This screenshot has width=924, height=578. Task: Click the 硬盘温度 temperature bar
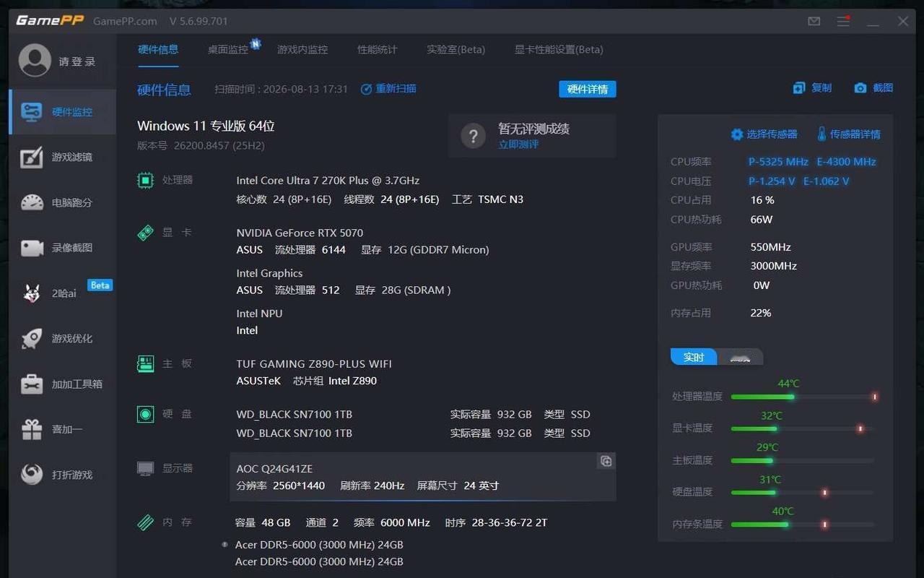click(x=803, y=492)
